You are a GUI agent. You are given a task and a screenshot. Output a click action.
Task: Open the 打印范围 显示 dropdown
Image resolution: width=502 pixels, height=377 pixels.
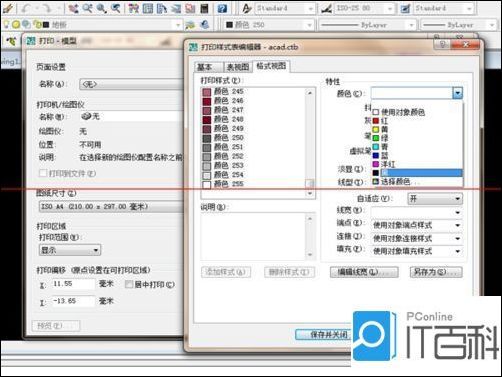pos(70,250)
